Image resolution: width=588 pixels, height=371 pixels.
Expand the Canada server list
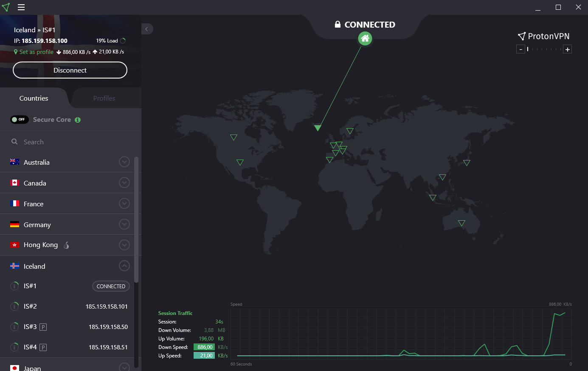[124, 183]
